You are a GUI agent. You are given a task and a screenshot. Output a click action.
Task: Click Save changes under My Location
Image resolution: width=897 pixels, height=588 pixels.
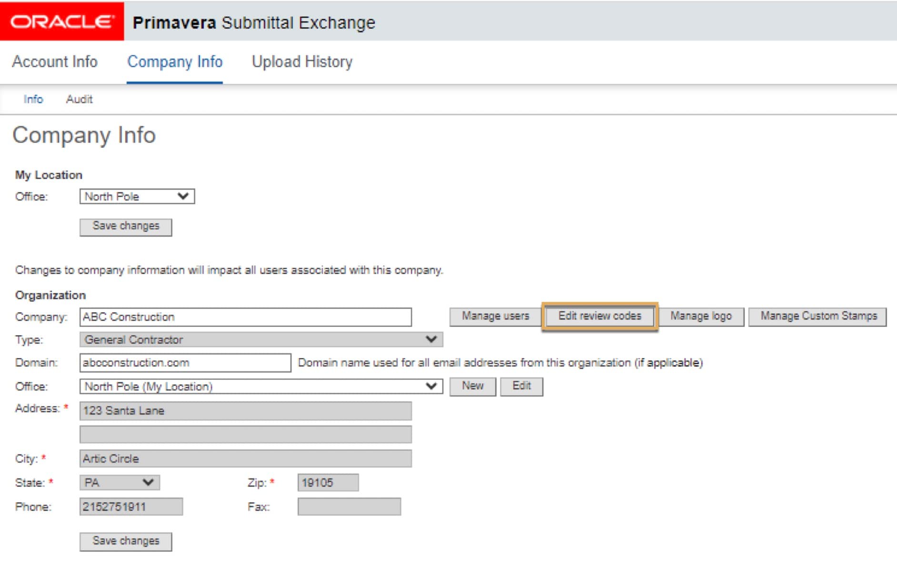(126, 226)
